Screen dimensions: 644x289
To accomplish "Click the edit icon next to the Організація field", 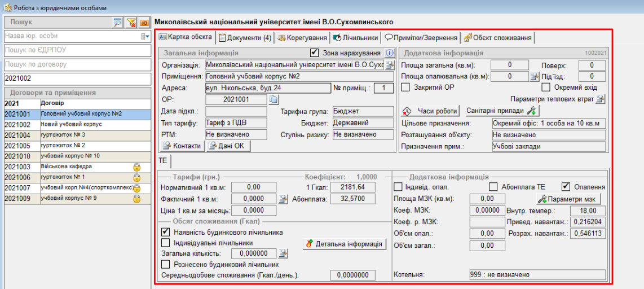I will pyautogui.click(x=389, y=65).
